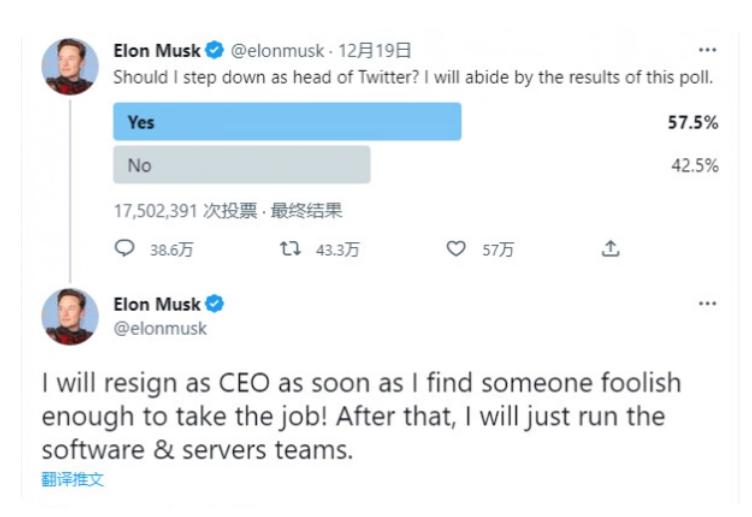Screen dimensions: 752x517
Task: Open Elon Musk avatar on poll tweet
Action: (70, 66)
